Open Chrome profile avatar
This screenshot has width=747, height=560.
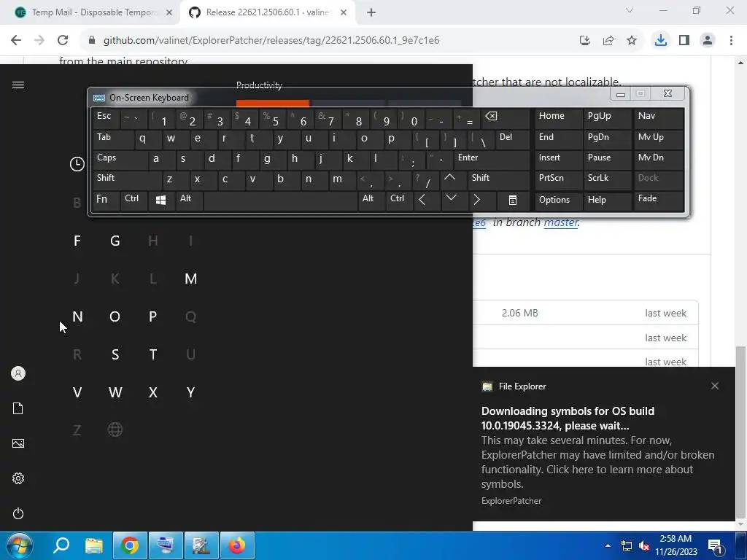pyautogui.click(x=708, y=40)
